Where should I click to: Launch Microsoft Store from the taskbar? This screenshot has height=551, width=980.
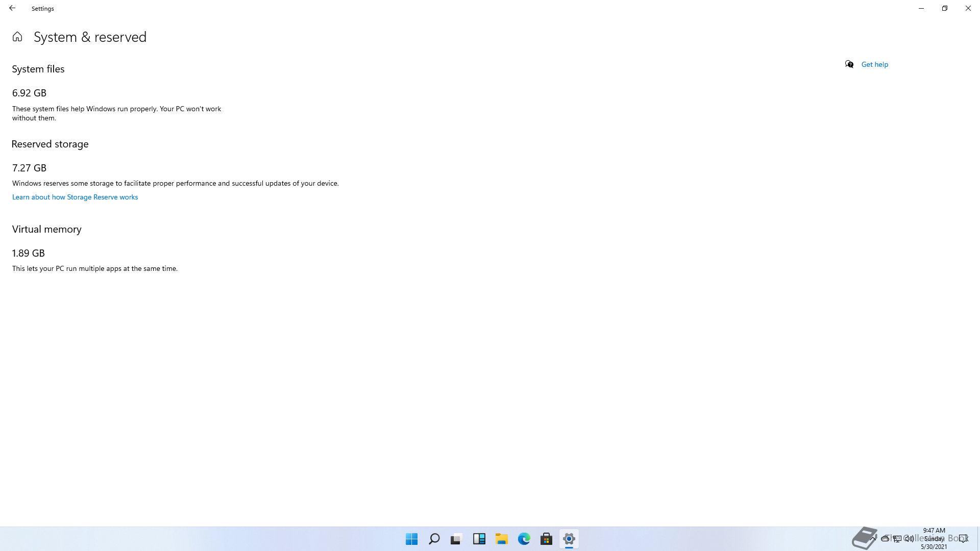547,539
